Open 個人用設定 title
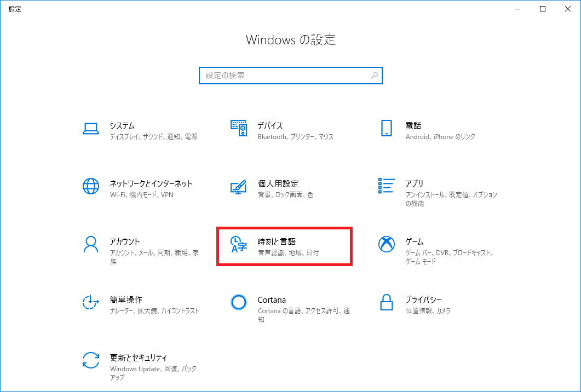Screen dimensions: 581x392 point(278,184)
